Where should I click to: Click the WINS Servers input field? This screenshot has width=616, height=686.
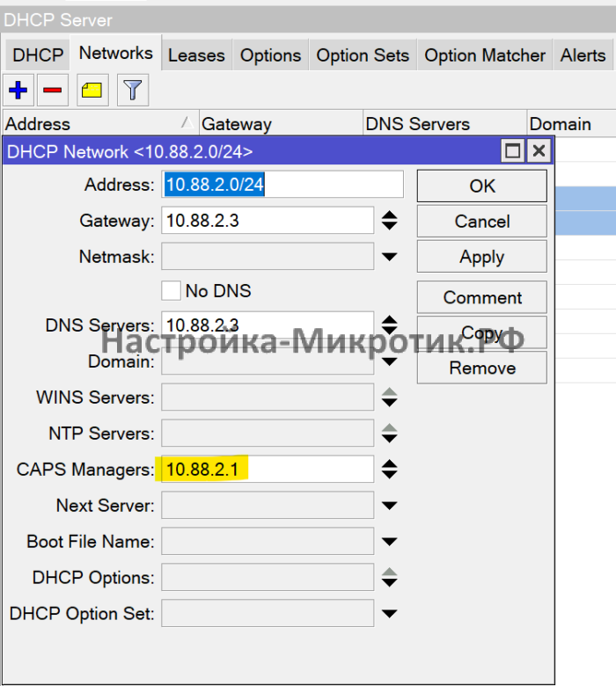point(268,398)
